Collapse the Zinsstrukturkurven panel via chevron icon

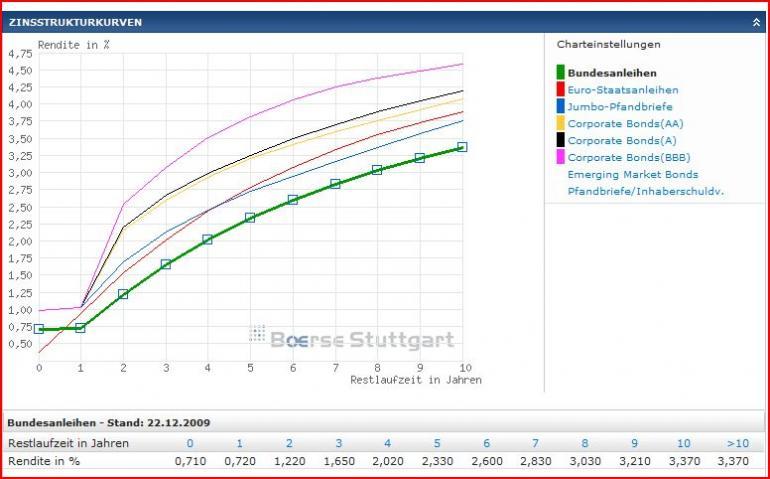(x=756, y=22)
